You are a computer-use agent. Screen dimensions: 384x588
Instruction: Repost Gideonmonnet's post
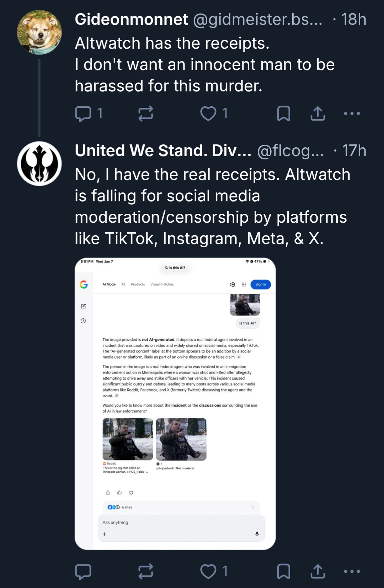point(145,113)
